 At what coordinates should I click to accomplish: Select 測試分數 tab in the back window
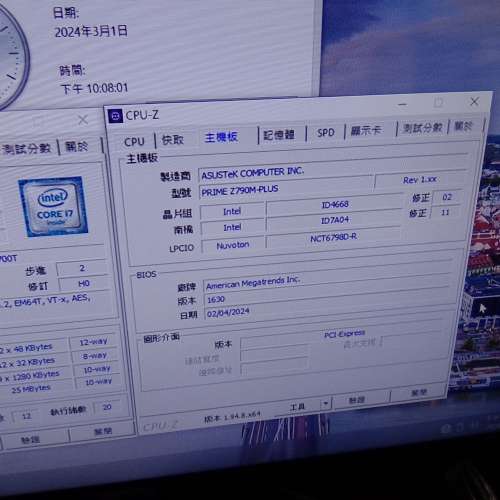coord(27,149)
